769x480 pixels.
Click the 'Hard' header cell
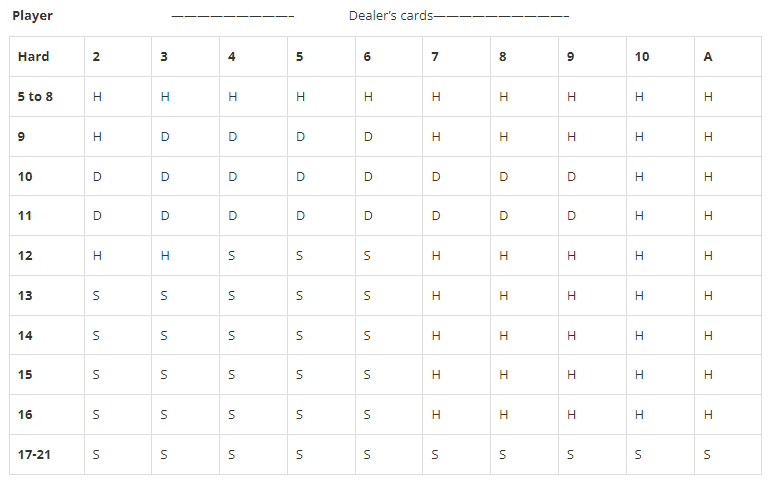click(47, 56)
